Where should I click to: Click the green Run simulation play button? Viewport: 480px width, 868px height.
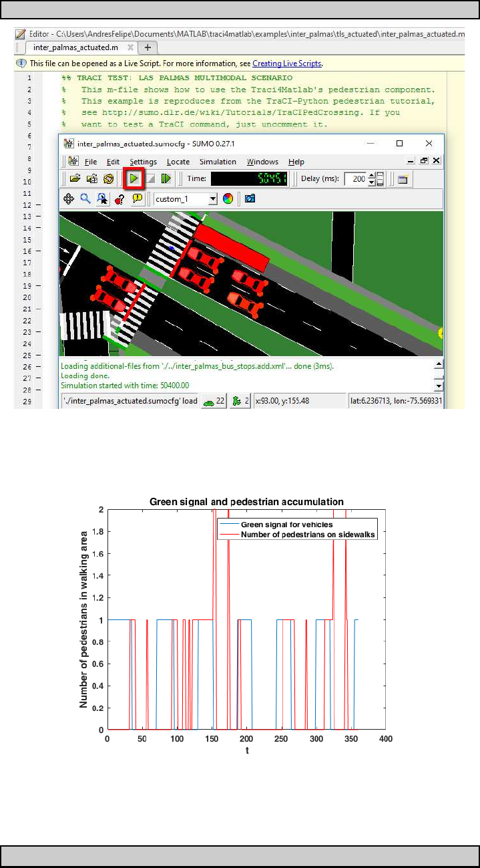[135, 178]
